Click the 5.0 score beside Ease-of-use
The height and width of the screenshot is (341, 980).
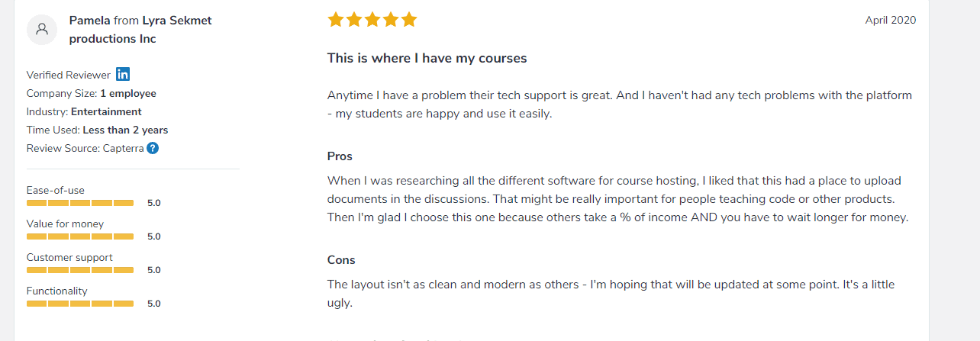click(153, 203)
